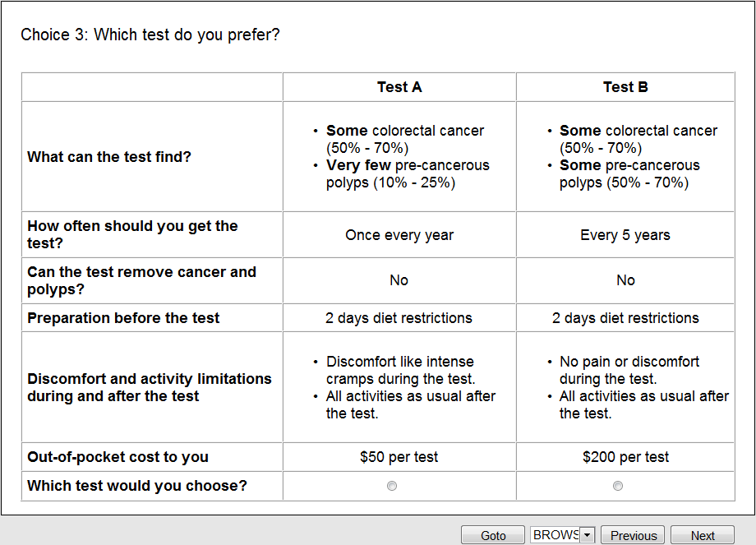
Task: Click the 'Every 5 years' cell
Action: [625, 235]
